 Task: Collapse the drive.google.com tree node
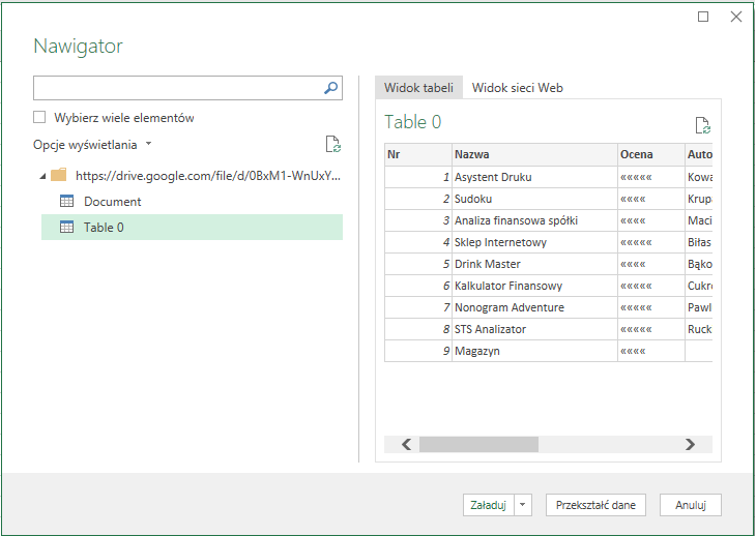[43, 176]
